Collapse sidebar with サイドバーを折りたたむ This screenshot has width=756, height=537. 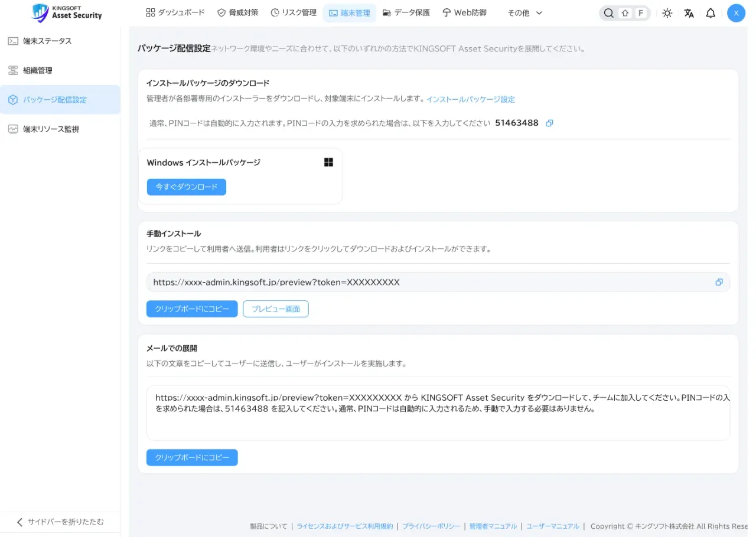[60, 522]
